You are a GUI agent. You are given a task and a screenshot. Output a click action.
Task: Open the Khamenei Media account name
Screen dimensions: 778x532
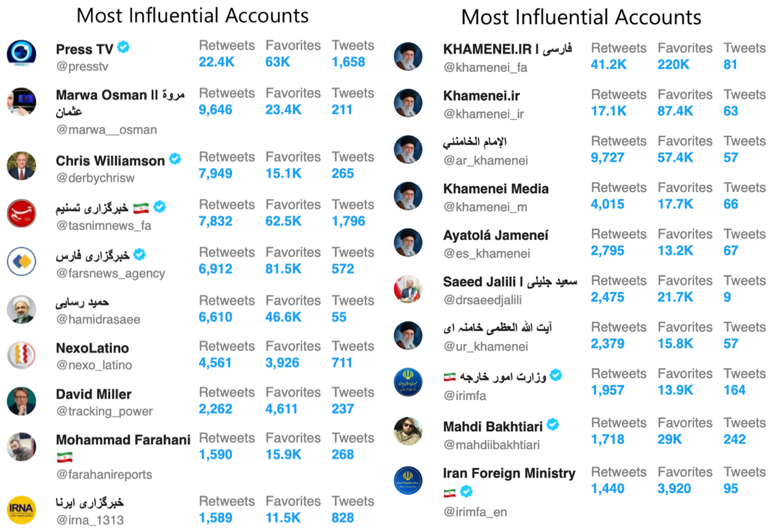(x=496, y=189)
